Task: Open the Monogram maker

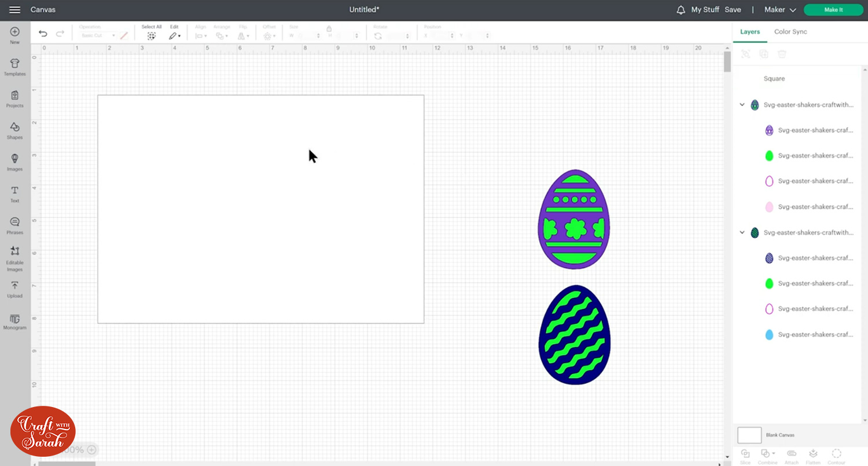Action: point(15,321)
